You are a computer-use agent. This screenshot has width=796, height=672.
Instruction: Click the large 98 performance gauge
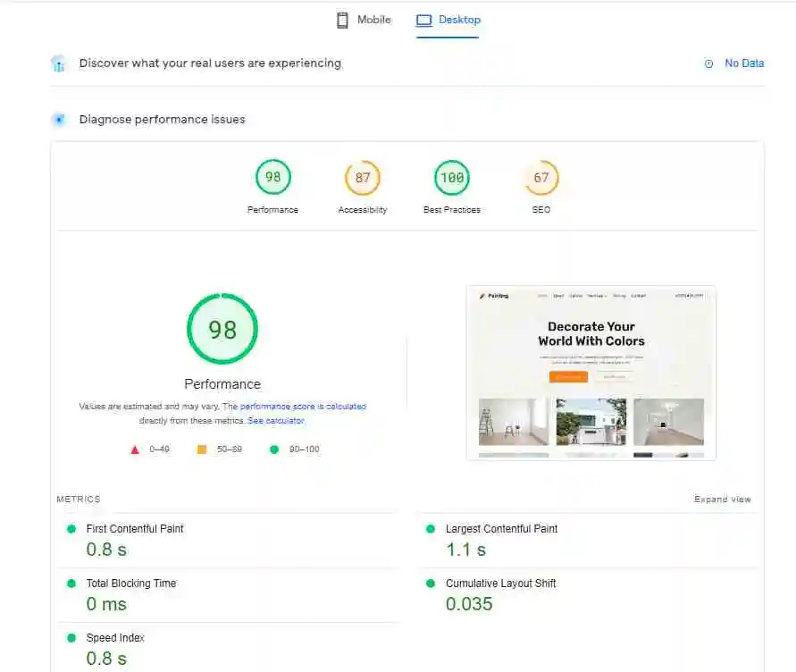click(222, 329)
